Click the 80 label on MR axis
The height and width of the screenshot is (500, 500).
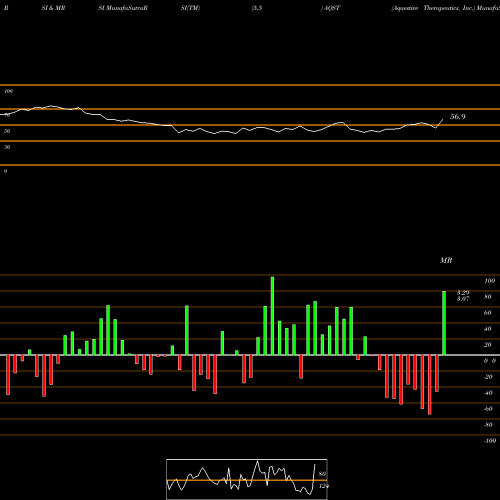point(488,297)
